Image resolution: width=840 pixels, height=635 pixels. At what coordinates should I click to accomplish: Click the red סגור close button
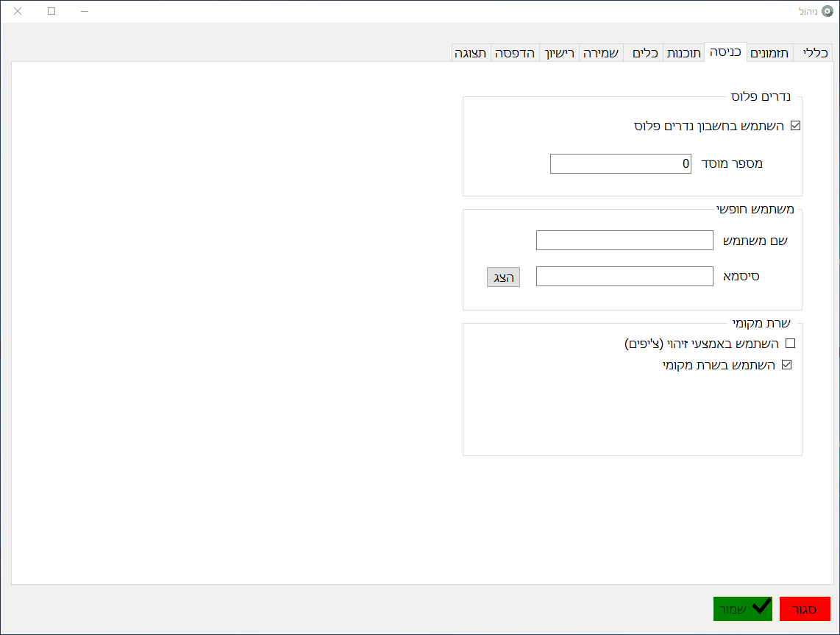[804, 609]
